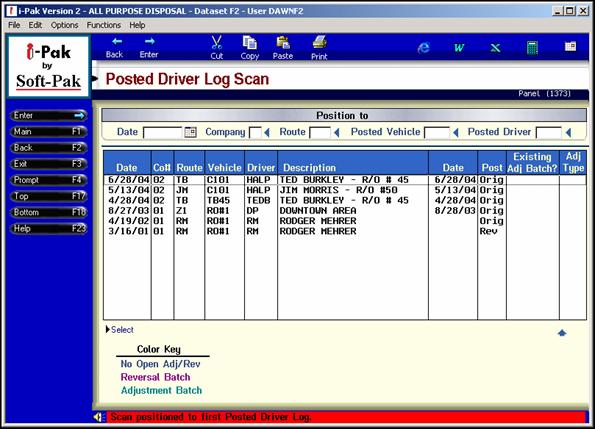Click the Print toolbar icon
The image size is (595, 429).
[x=319, y=42]
